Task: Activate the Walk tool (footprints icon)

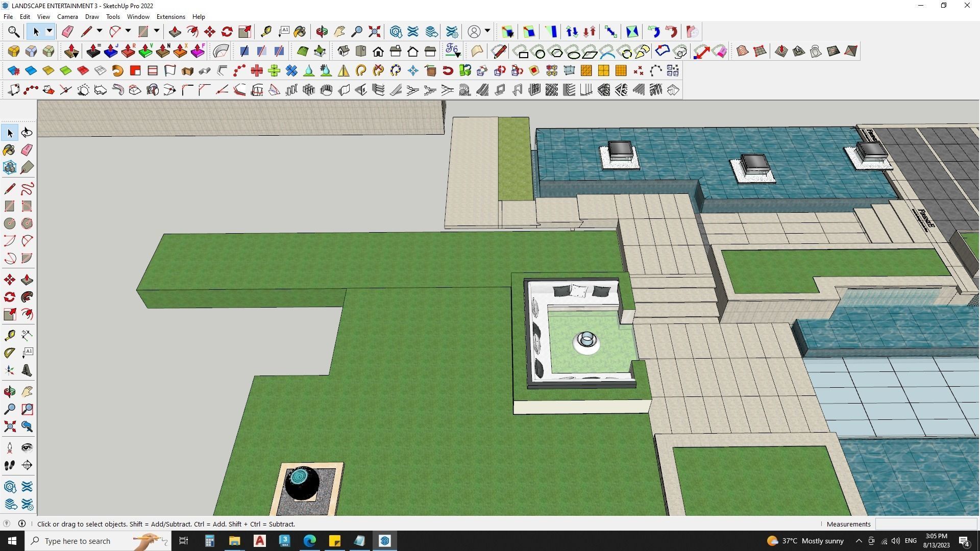Action: point(10,465)
